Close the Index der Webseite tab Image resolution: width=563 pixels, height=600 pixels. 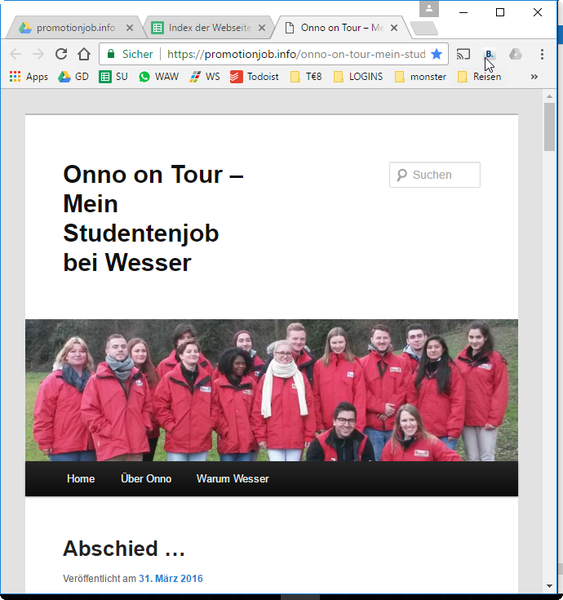coord(262,28)
